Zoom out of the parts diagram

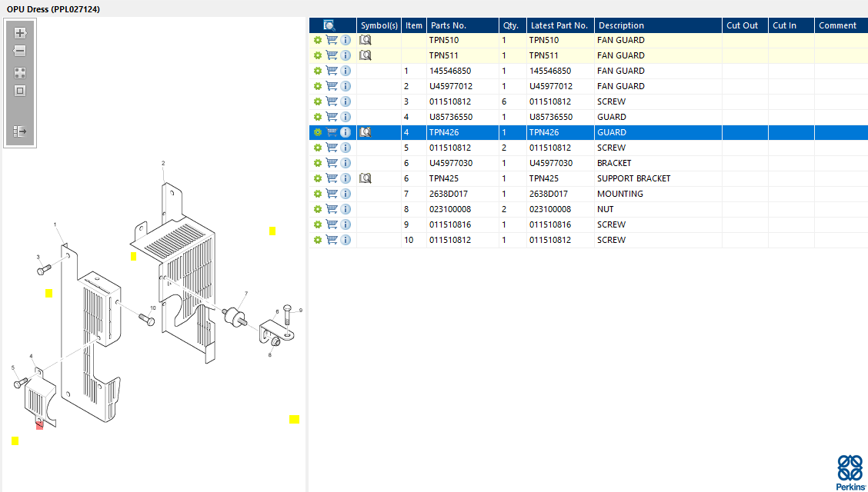coord(20,51)
